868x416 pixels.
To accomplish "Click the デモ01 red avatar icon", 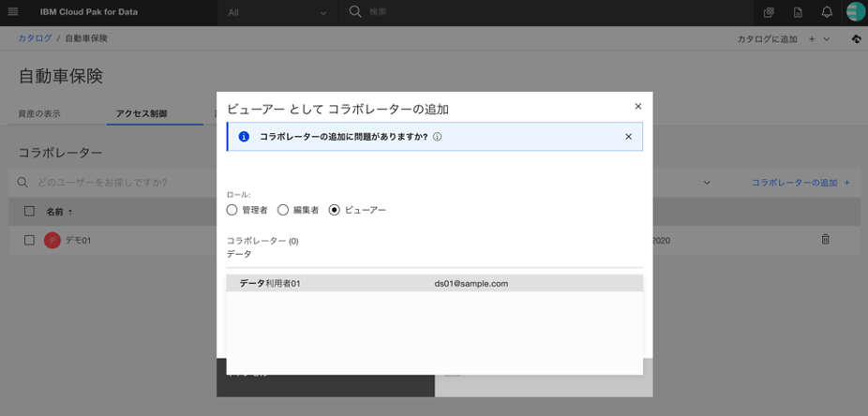I will click(x=52, y=240).
